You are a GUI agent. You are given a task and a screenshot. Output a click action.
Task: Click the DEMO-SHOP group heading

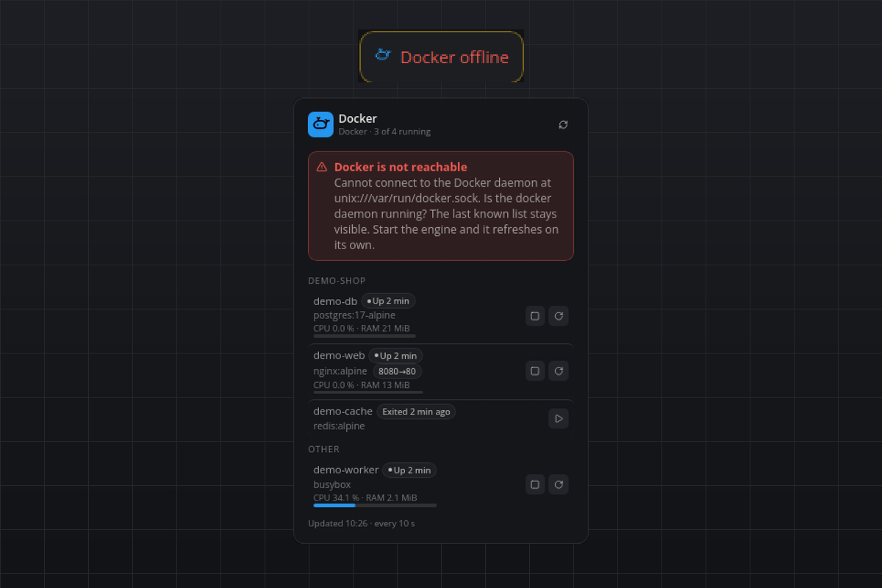pyautogui.click(x=337, y=281)
